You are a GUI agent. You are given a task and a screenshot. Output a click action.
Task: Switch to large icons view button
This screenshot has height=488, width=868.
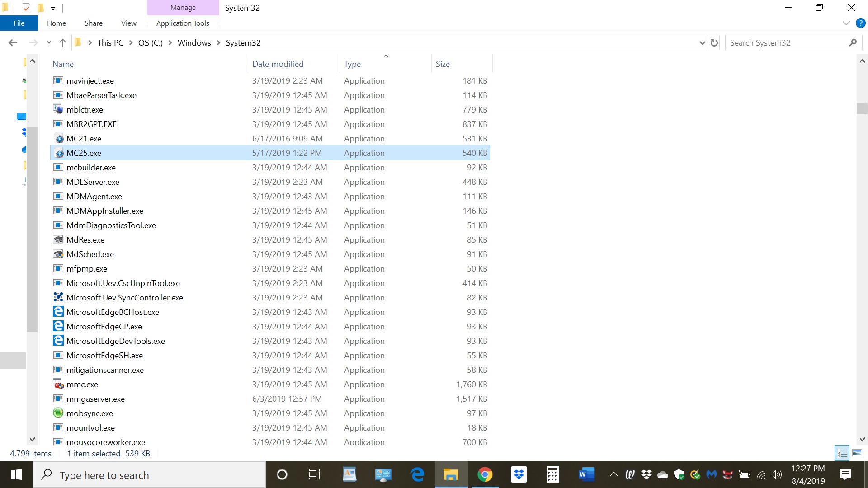[857, 453]
